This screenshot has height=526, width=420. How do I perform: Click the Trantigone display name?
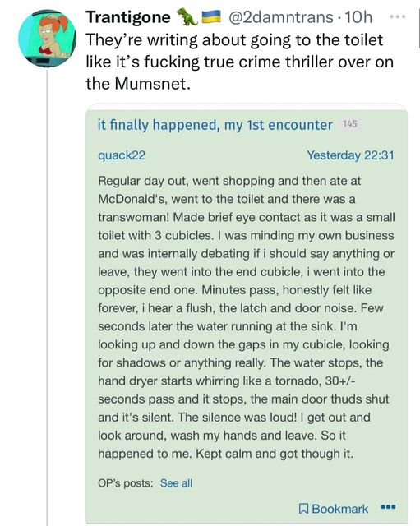coord(128,16)
